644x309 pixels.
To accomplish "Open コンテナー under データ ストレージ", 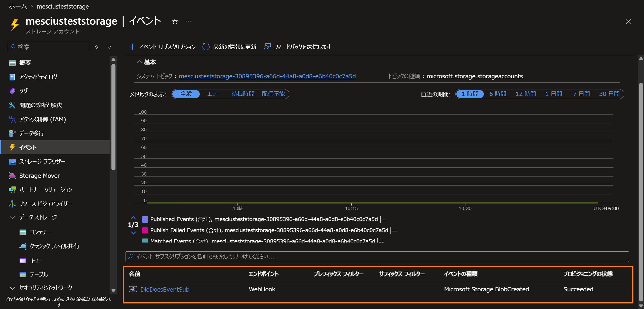I will point(56,232).
